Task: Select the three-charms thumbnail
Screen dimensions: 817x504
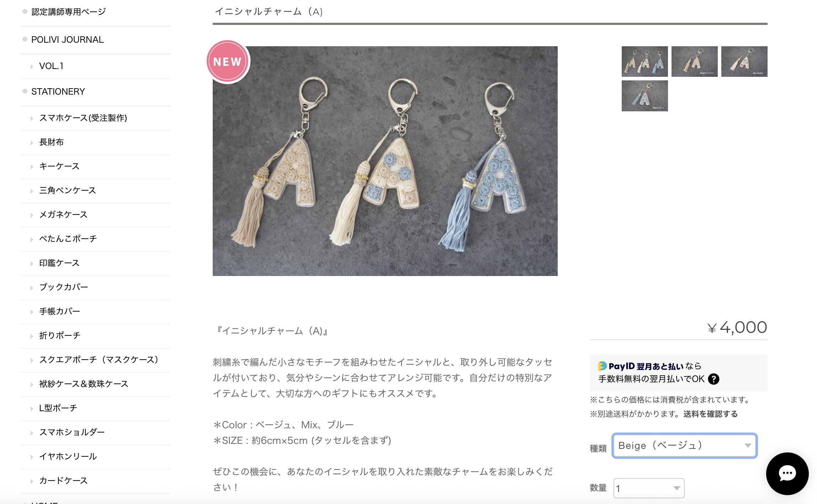Action: click(x=644, y=62)
